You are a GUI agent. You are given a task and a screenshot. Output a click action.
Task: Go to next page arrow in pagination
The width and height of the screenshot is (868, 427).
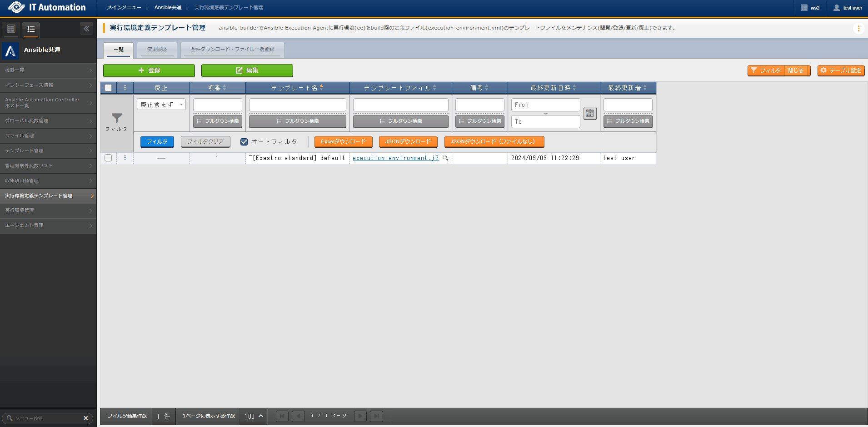pos(360,416)
